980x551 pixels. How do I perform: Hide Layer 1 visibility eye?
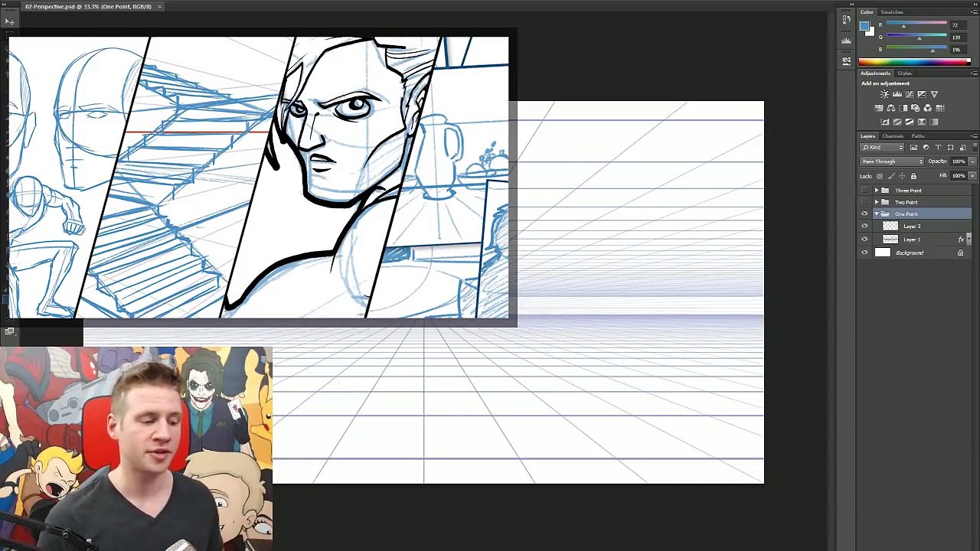pyautogui.click(x=865, y=239)
